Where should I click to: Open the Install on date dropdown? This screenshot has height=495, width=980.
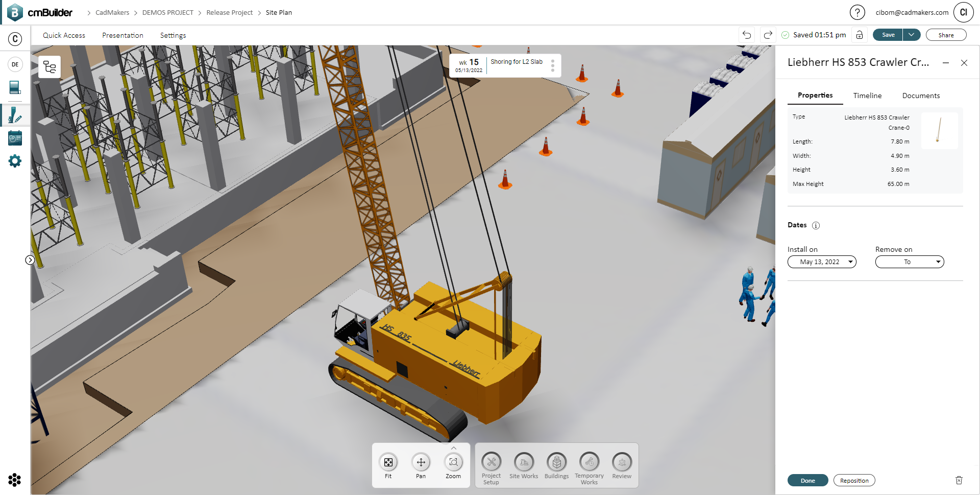tap(822, 262)
